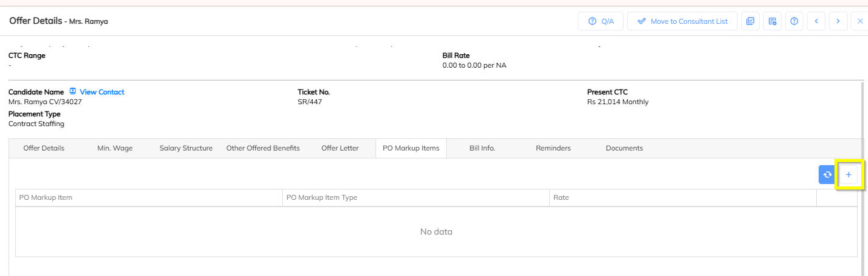Click the contact card icon beside Candidate Name
This screenshot has height=276, width=868.
click(x=73, y=91)
